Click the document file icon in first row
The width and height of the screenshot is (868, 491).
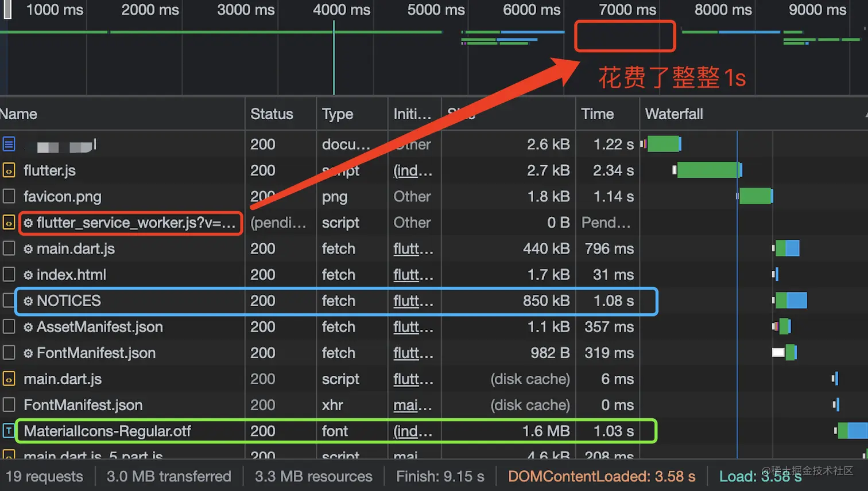(x=9, y=144)
